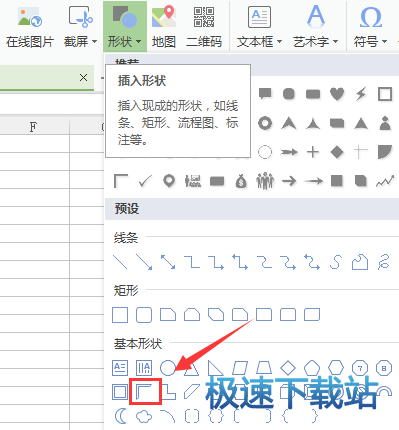Viewport: 399px width, 430px height.
Task: Select the elbow double-arrow connector
Action: pos(240,262)
